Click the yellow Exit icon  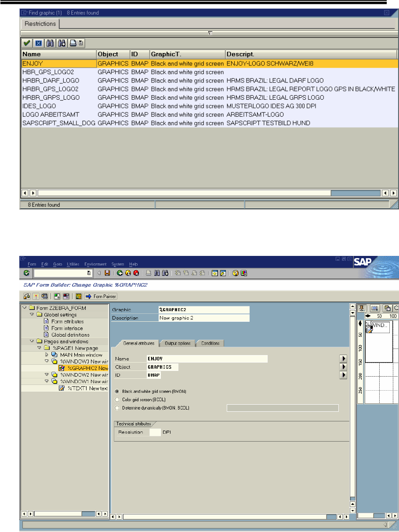[x=128, y=273]
